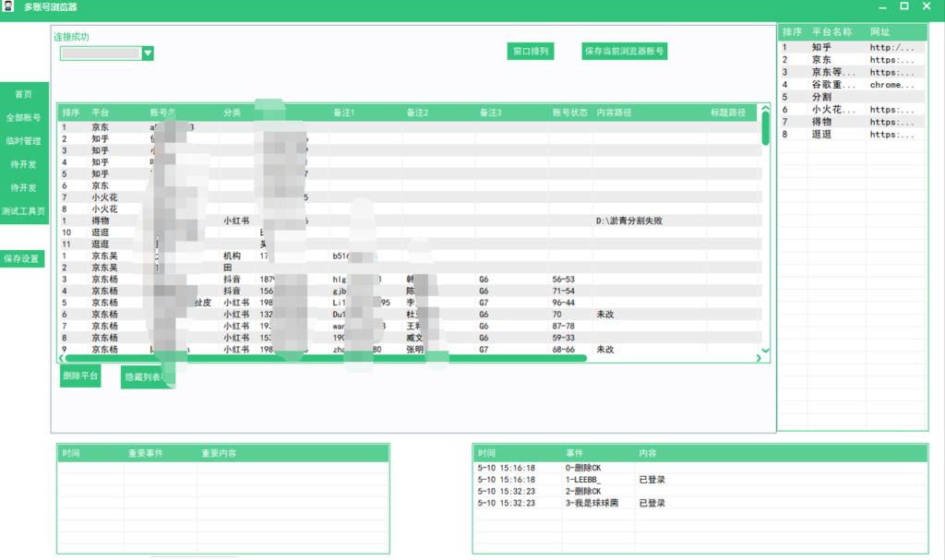The image size is (945, 560).
Task: Click the 备注2 column header
Action: pyautogui.click(x=417, y=113)
